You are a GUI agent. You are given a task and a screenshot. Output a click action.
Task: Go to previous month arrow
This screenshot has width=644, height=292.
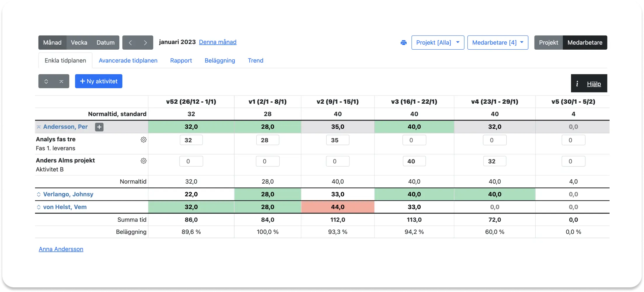pyautogui.click(x=130, y=43)
